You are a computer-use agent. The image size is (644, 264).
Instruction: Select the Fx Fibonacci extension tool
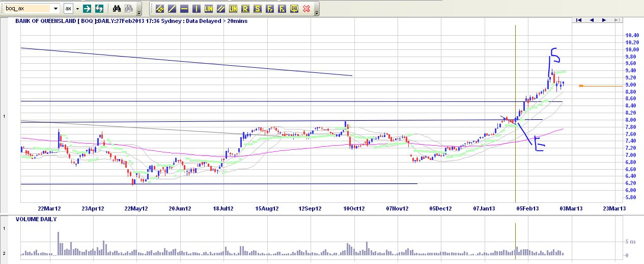point(282,9)
